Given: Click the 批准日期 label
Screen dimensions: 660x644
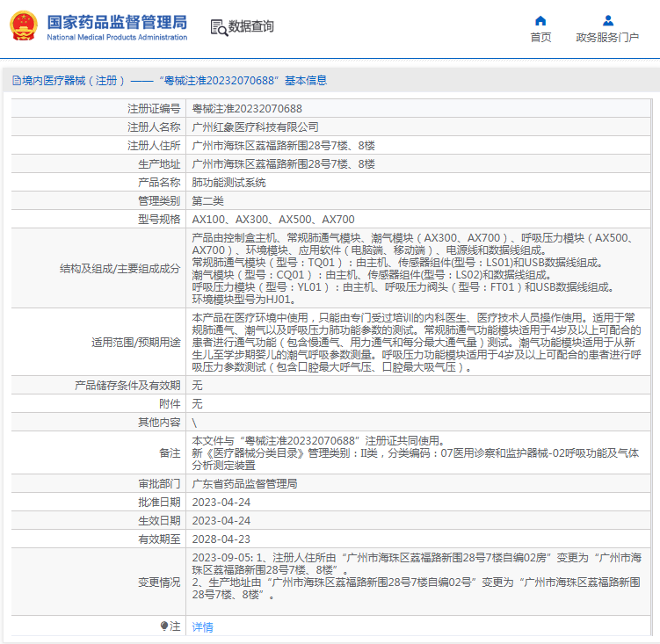Looking at the screenshot, I should [x=159, y=503].
